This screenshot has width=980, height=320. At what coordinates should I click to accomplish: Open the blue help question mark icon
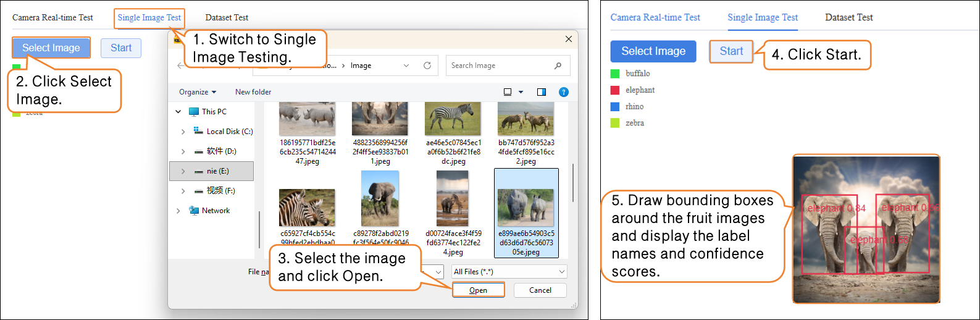coord(563,92)
